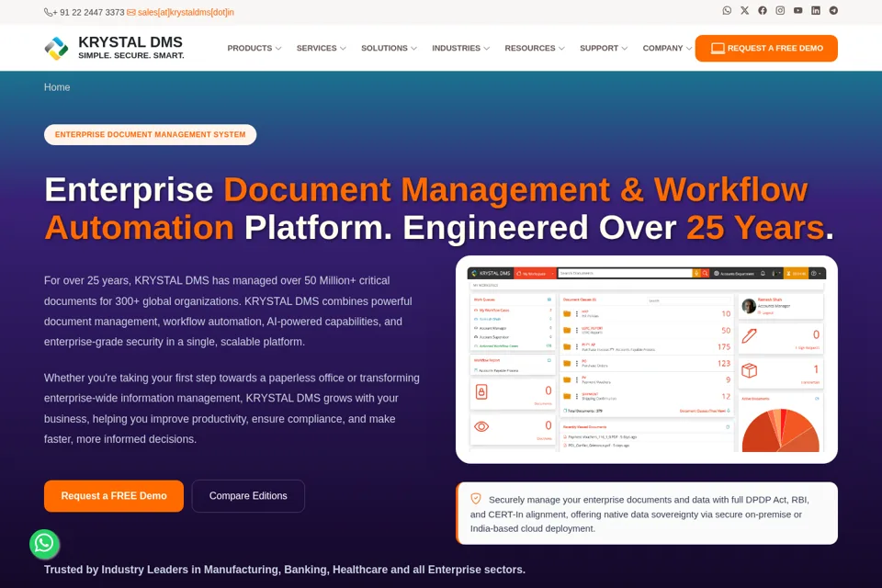Expand the Support menu
The height and width of the screenshot is (588, 882).
pos(604,49)
